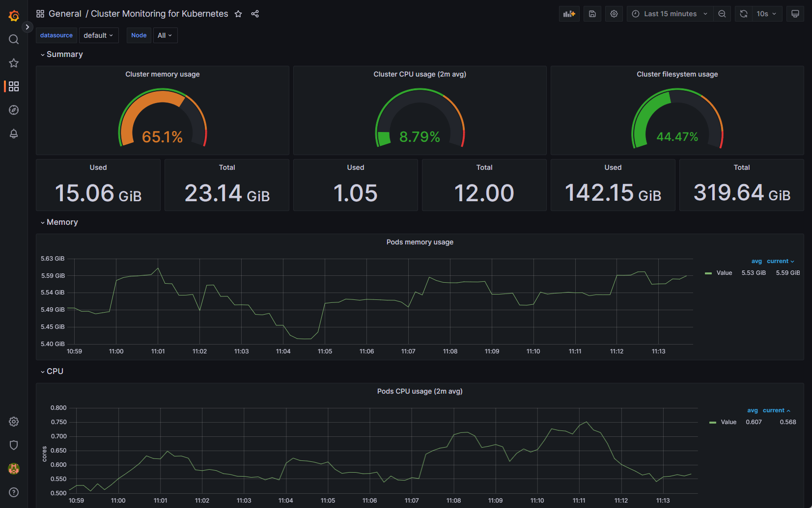Click the Add panel icon
The height and width of the screenshot is (508, 812).
click(x=569, y=14)
